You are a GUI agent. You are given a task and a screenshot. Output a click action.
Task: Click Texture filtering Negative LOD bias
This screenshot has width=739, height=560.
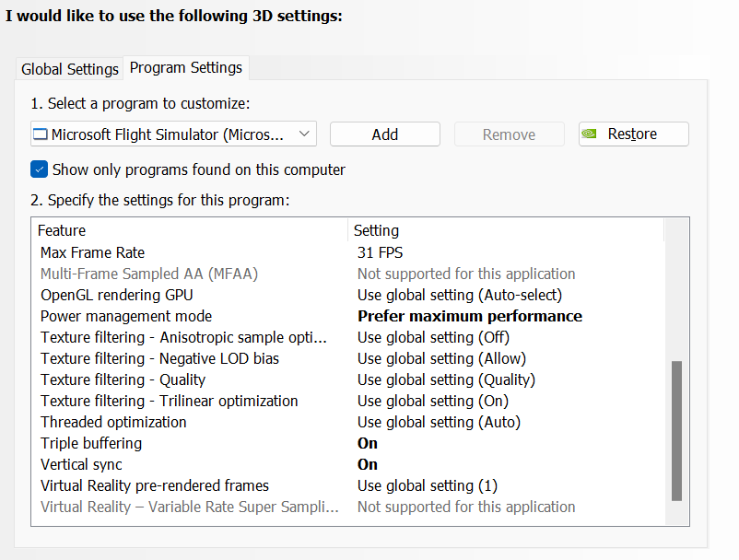coord(159,358)
